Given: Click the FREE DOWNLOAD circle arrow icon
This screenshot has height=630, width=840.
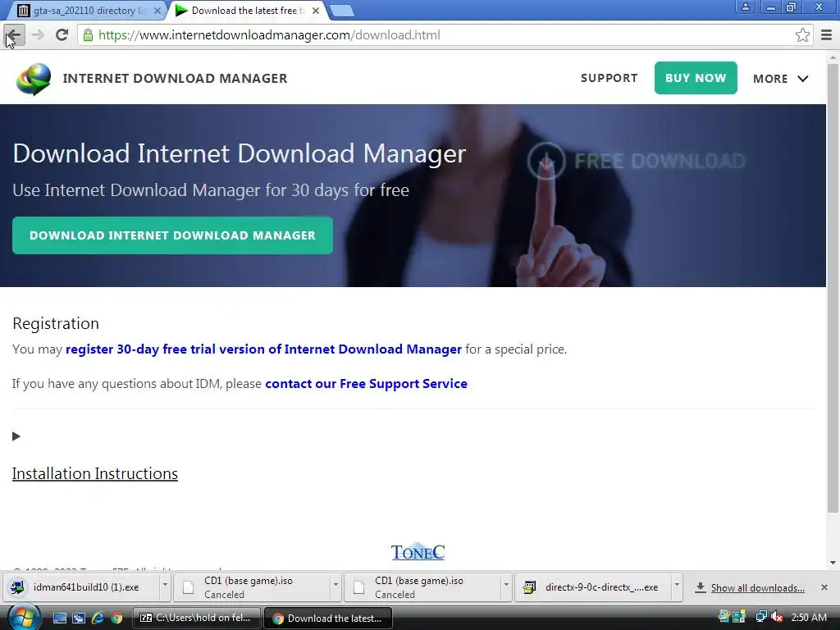Looking at the screenshot, I should [546, 161].
